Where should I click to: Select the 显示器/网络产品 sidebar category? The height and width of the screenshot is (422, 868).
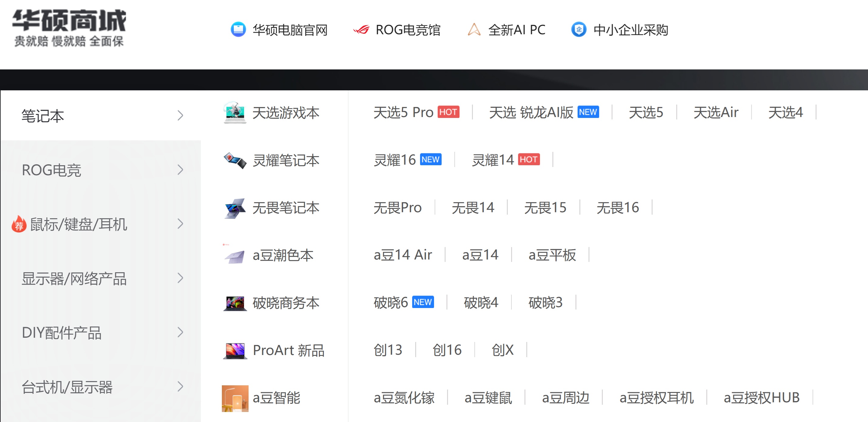[101, 278]
